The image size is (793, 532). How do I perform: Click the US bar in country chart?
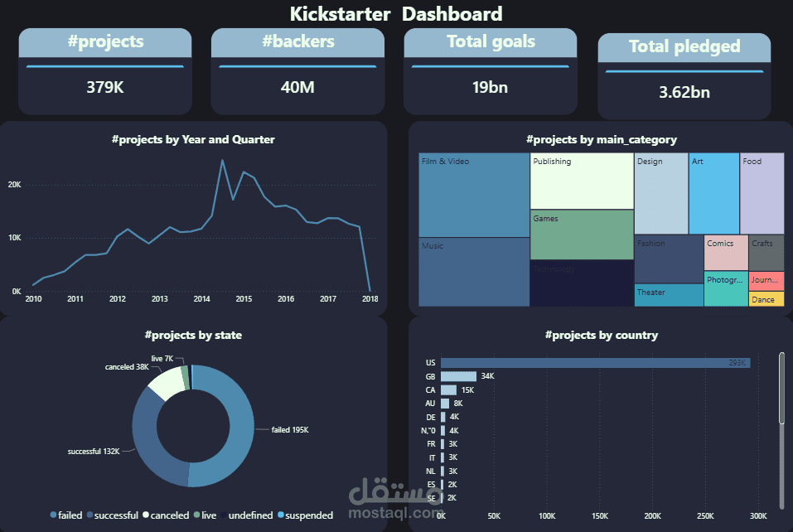coord(595,363)
